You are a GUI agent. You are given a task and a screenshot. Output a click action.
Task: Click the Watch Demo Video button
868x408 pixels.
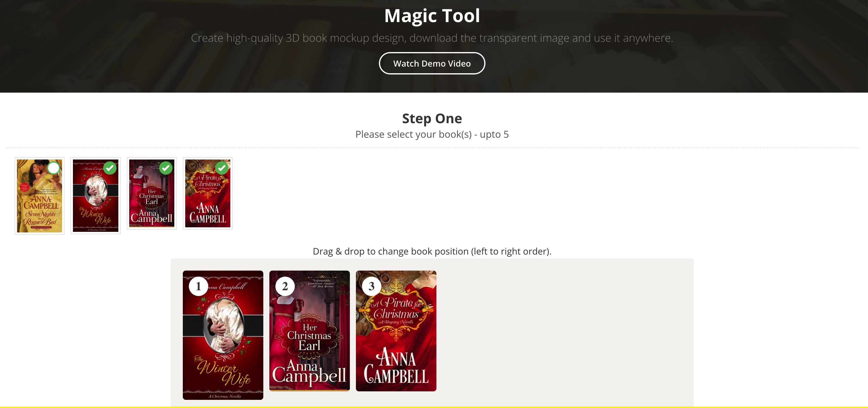[432, 63]
